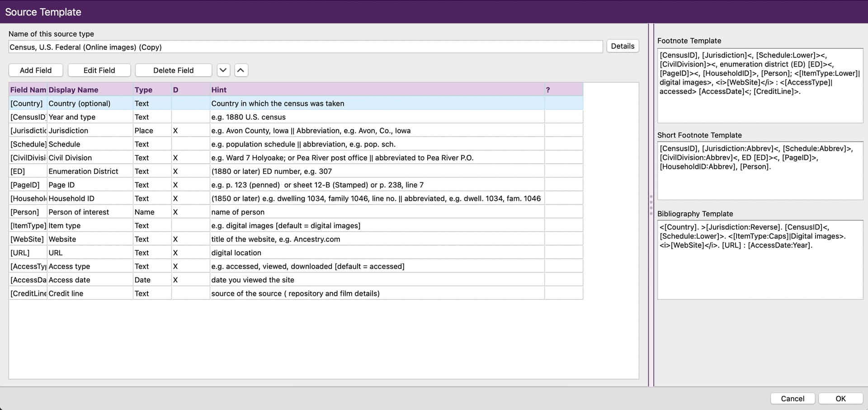
Task: Click the Add Field button
Action: [x=36, y=70]
